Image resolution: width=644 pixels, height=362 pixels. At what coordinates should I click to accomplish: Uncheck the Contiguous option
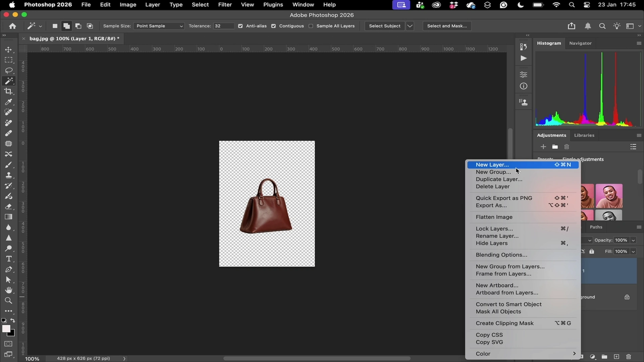point(273,26)
